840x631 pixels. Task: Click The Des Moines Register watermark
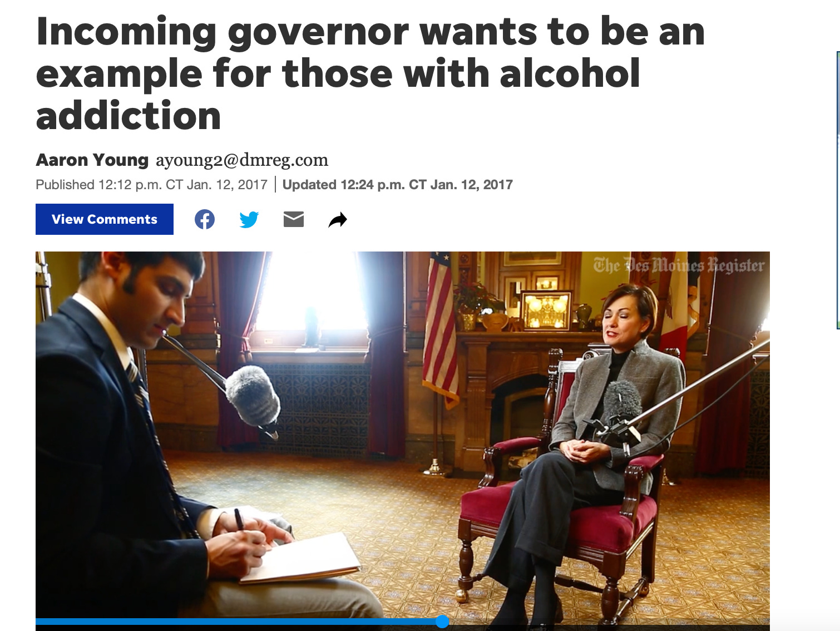[679, 266]
